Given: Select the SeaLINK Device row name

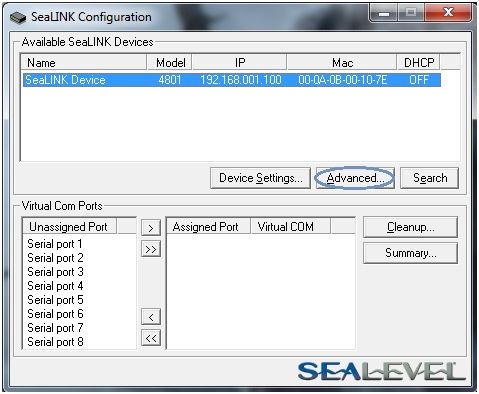Looking at the screenshot, I should tap(65, 80).
